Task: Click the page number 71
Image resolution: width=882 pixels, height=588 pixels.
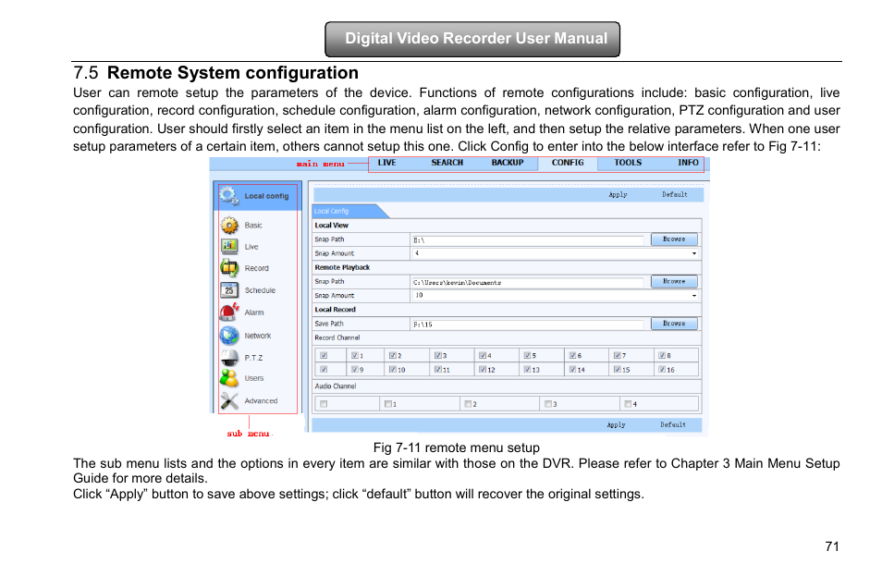Action: click(x=832, y=546)
